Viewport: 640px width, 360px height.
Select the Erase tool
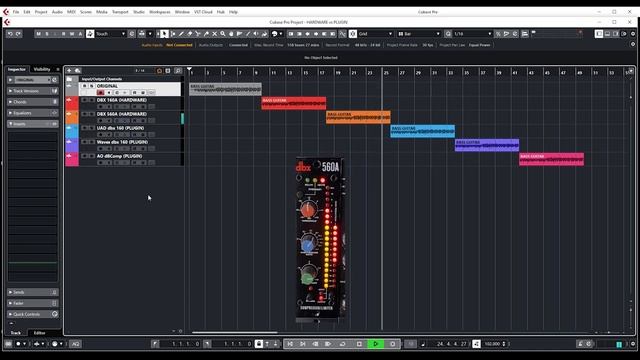(189, 34)
